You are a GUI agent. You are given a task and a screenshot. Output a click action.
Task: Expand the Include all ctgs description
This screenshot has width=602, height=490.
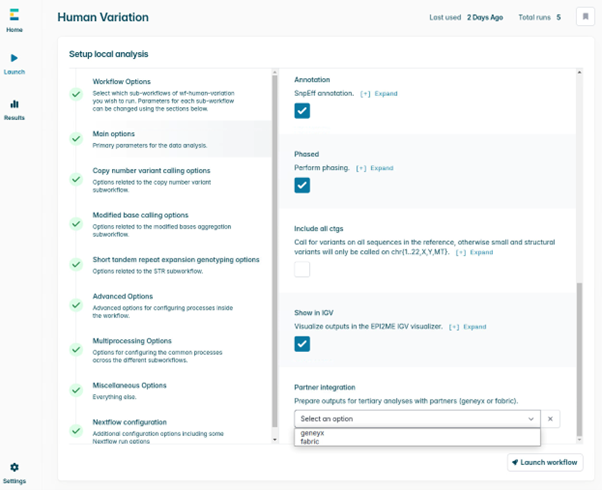pyautogui.click(x=474, y=252)
